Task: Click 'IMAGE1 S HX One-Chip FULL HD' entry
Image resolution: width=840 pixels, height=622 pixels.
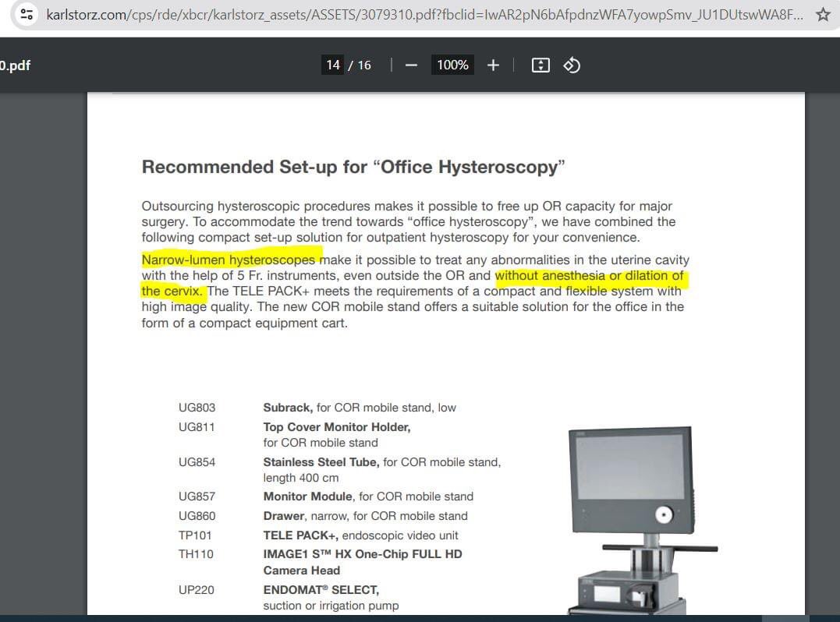Action: click(x=363, y=554)
